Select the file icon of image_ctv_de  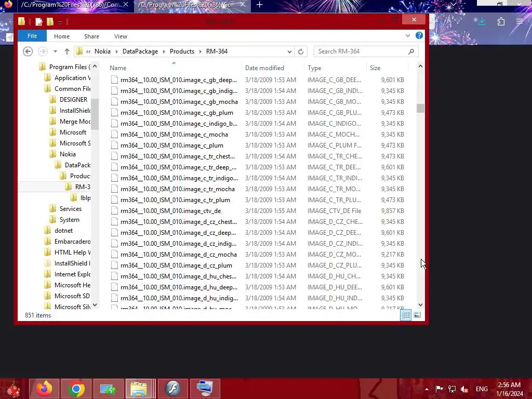coord(114,211)
